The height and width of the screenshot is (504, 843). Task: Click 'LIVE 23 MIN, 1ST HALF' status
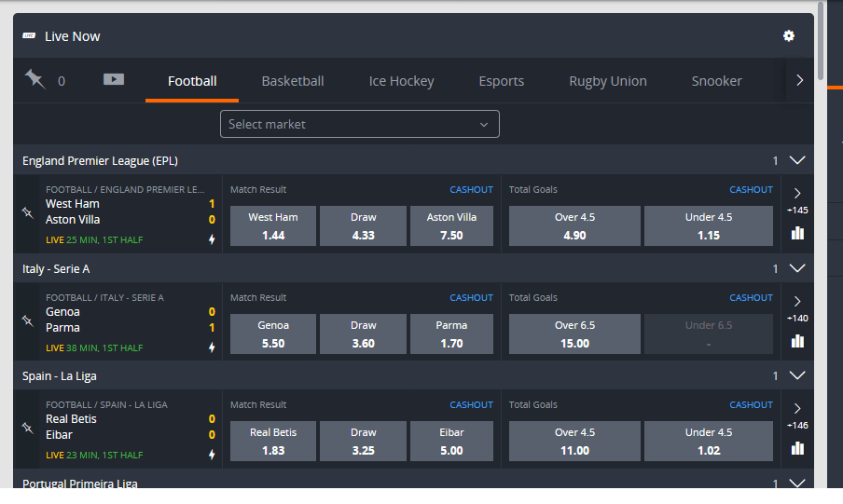coord(94,455)
